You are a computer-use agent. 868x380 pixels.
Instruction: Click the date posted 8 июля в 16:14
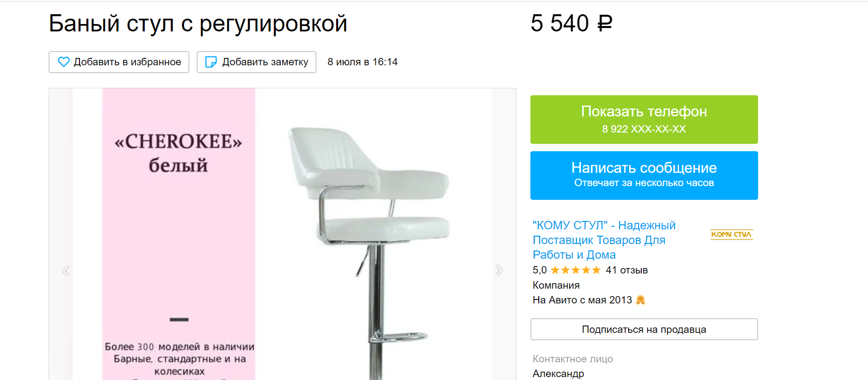[x=363, y=62]
